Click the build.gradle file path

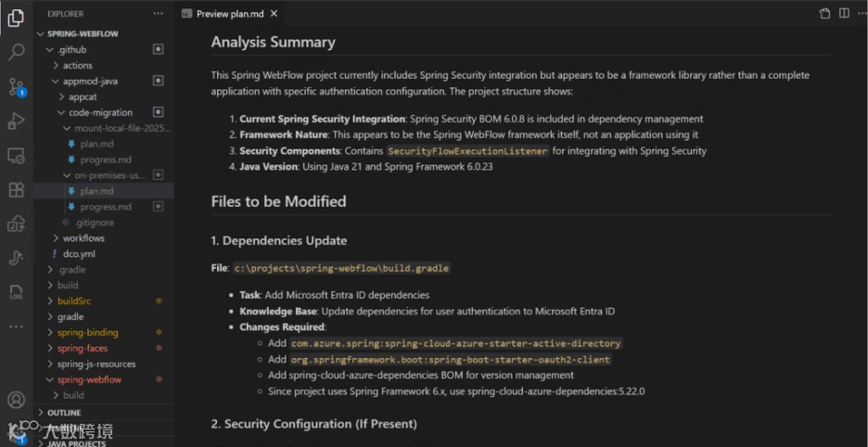pyautogui.click(x=341, y=268)
